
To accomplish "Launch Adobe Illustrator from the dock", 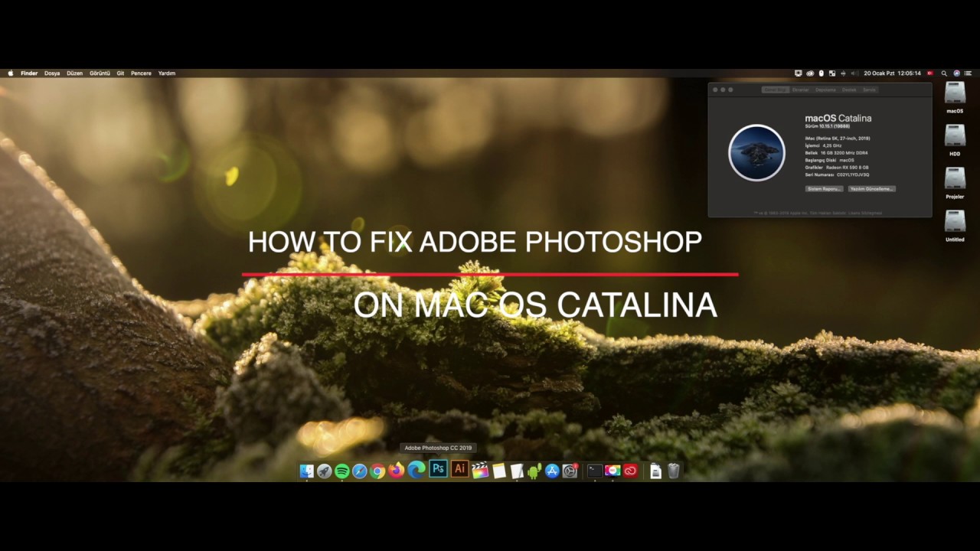I will point(459,468).
